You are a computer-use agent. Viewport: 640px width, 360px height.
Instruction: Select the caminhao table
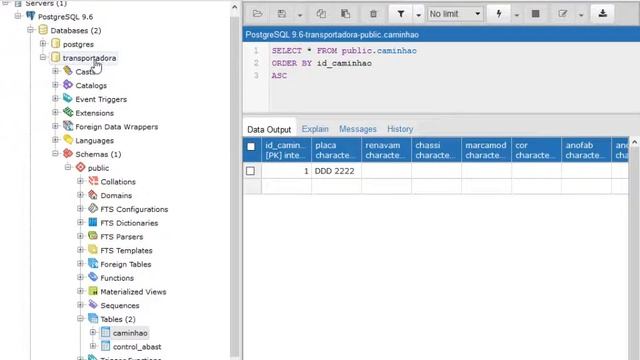[x=130, y=333]
